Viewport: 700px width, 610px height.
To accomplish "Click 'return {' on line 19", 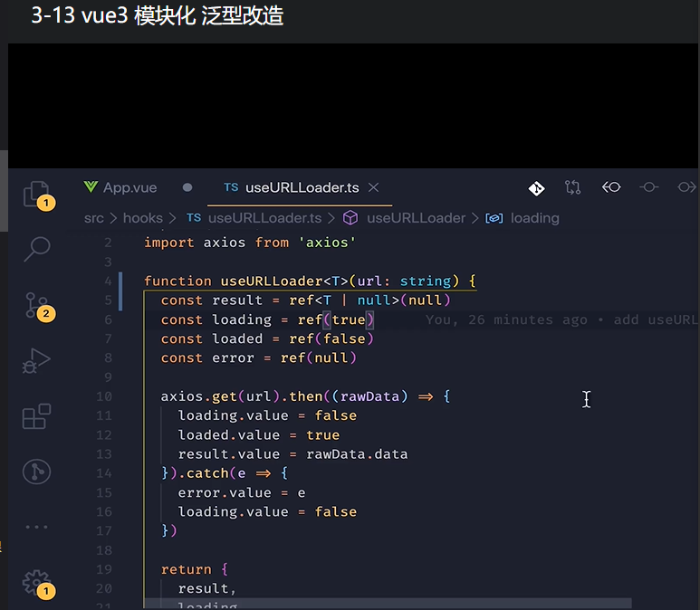I will coord(195,569).
